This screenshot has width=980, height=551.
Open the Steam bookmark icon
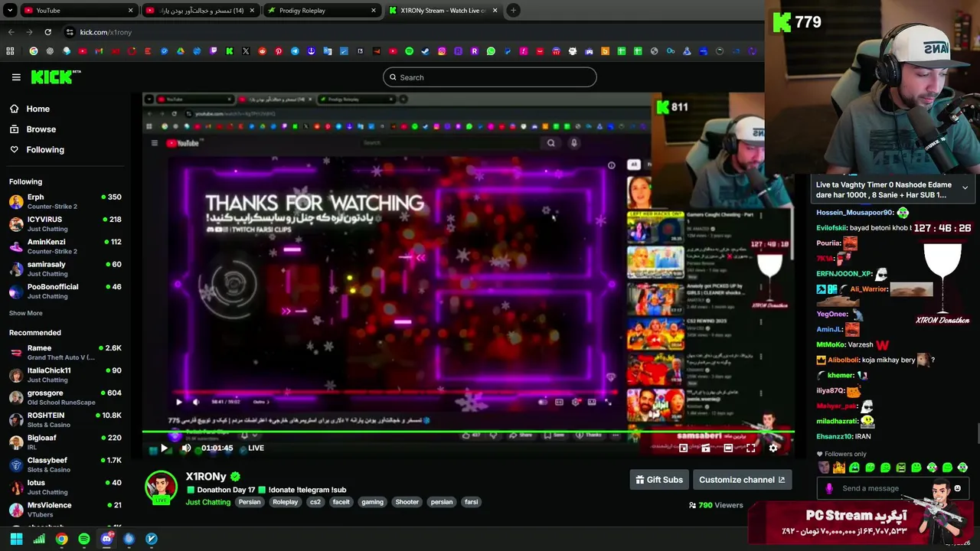(x=425, y=51)
